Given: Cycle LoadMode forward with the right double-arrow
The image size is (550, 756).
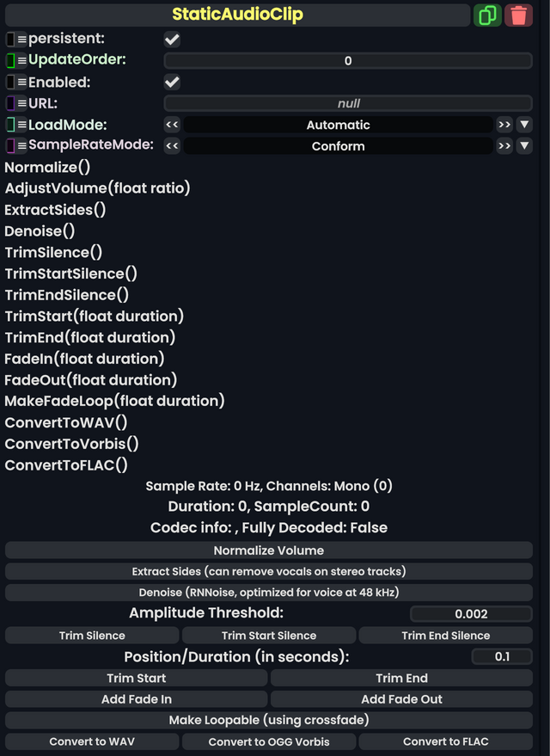Looking at the screenshot, I should coord(506,125).
